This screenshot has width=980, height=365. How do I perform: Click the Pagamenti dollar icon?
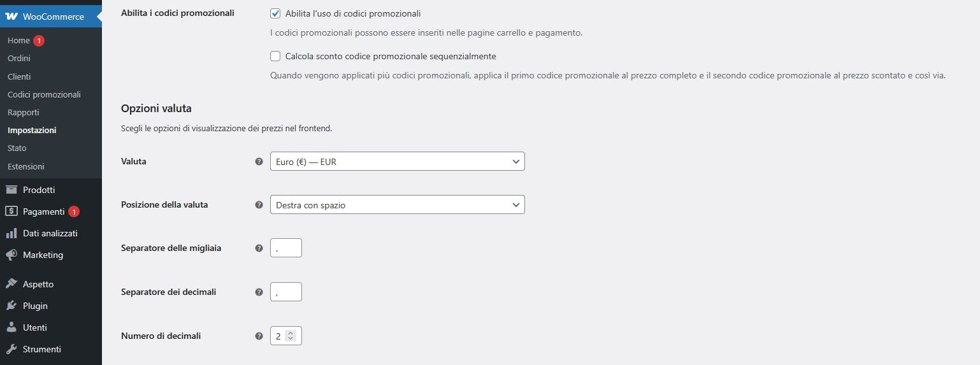coord(11,211)
